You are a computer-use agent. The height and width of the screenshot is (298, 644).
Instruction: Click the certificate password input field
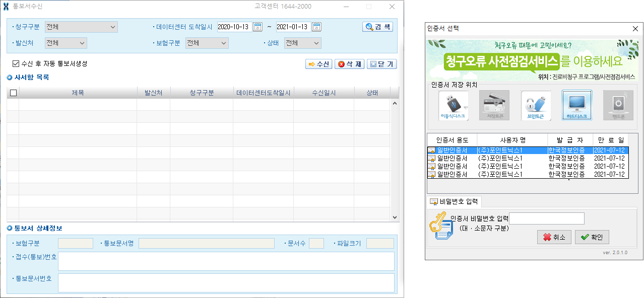547,218
